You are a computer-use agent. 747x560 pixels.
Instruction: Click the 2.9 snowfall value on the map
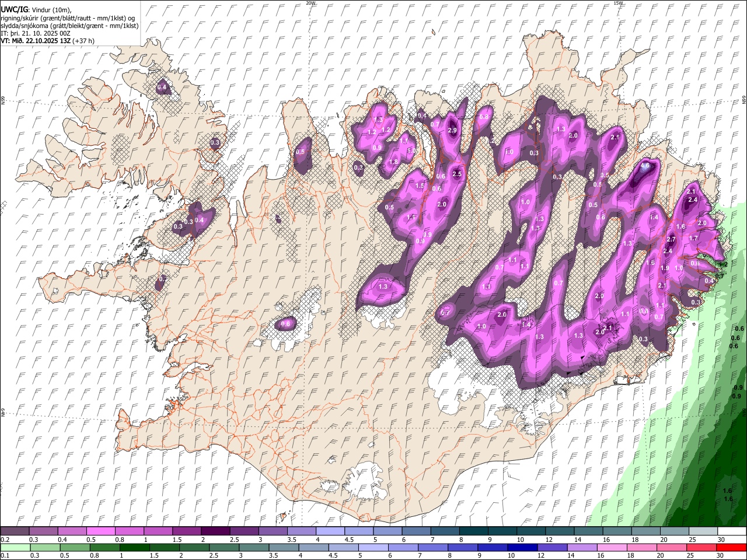pyautogui.click(x=452, y=131)
